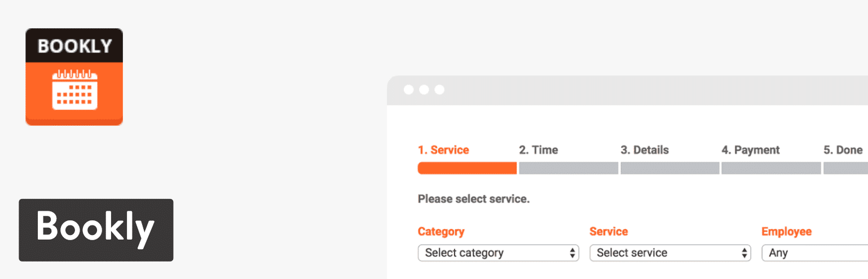
Task: Click the dark Bookly wordmark logo
Action: click(96, 230)
